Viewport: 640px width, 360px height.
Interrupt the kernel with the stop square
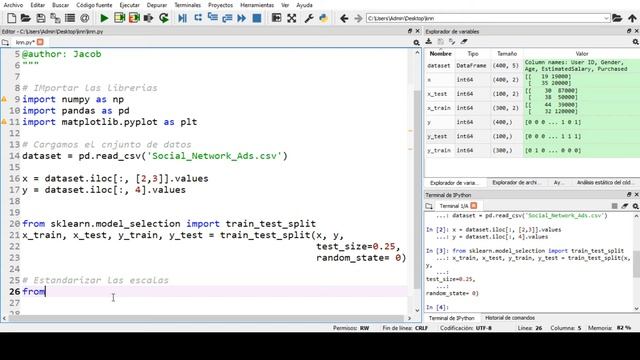click(x=615, y=206)
